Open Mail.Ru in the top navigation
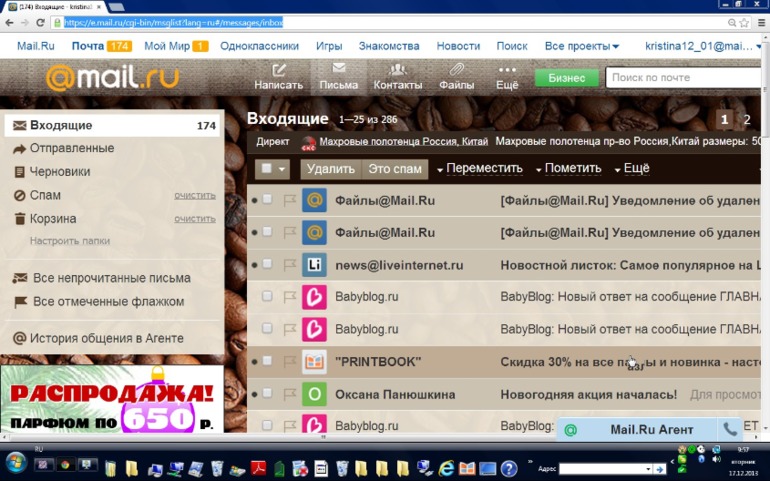This screenshot has height=481, width=770. [36, 46]
